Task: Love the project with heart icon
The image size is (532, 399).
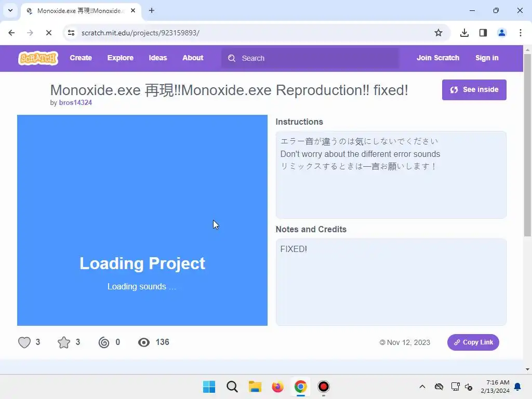Action: tap(24, 342)
